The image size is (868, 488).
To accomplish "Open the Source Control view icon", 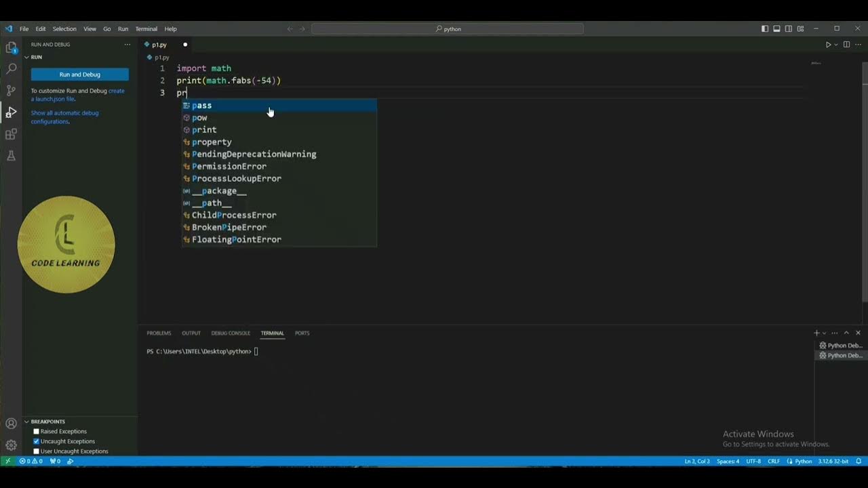I will 11,91.
